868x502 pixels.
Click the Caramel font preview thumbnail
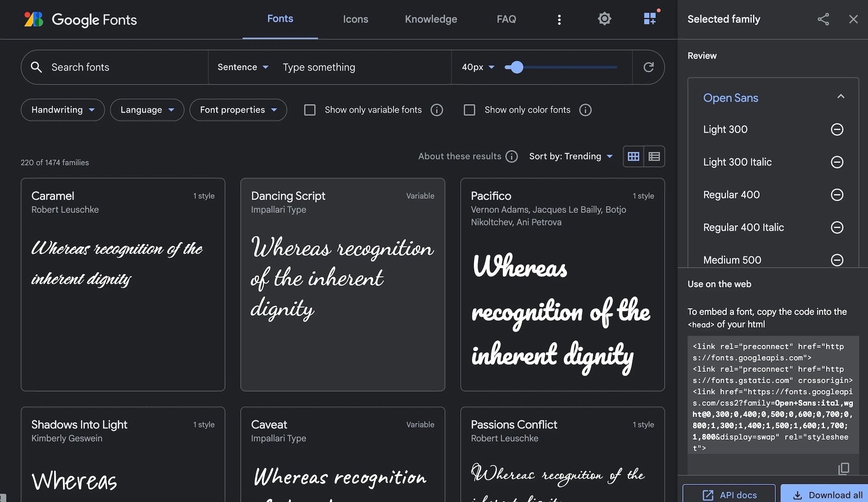(123, 285)
